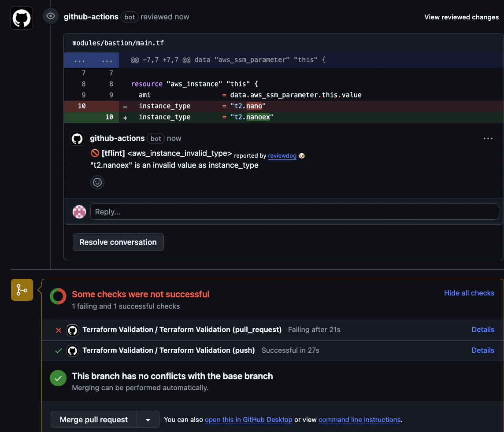Click the bot label in the comment header
The image size is (504, 432).
pyautogui.click(x=156, y=138)
